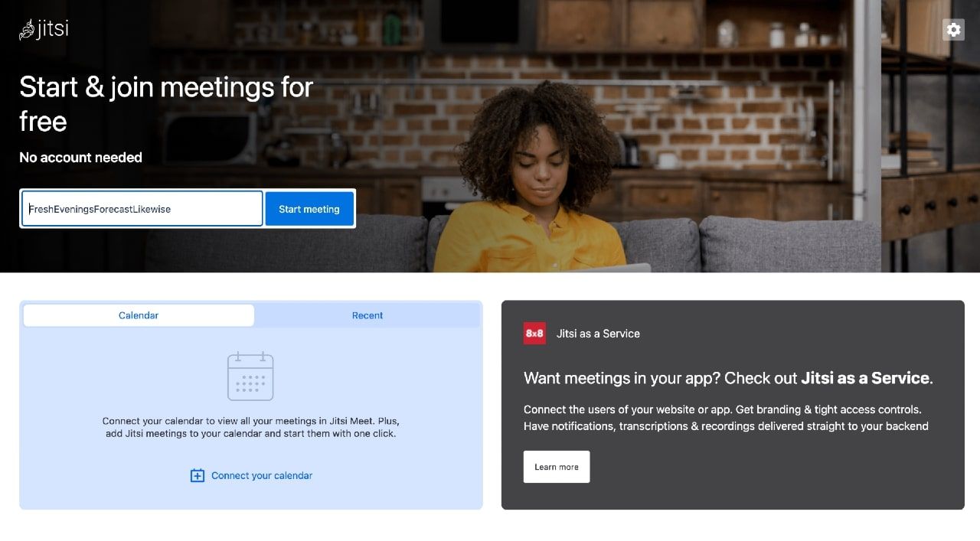The image size is (980, 541).
Task: Click the Jitsi as a Service label
Action: 598,334
